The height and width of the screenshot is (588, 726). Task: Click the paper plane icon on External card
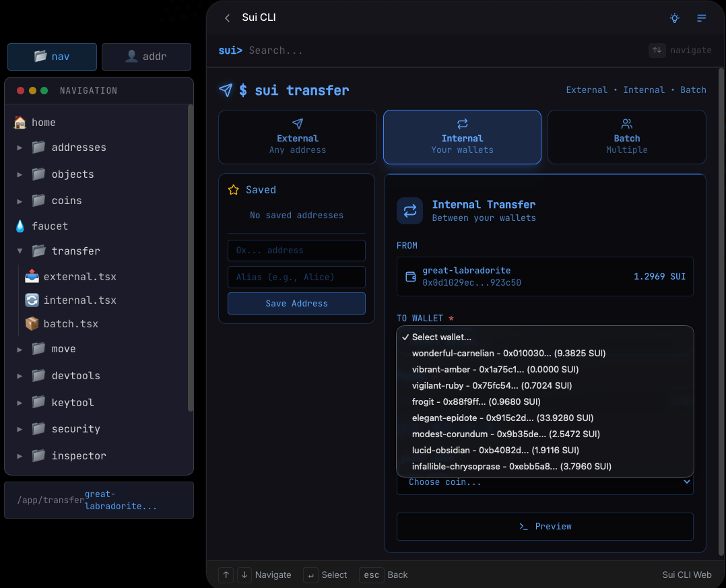(x=297, y=123)
